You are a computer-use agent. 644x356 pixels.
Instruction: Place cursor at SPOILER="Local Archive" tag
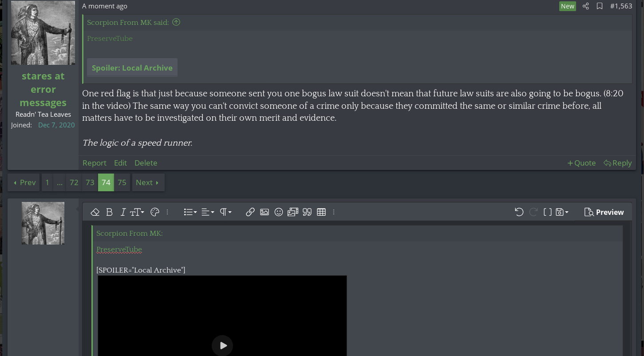141,270
